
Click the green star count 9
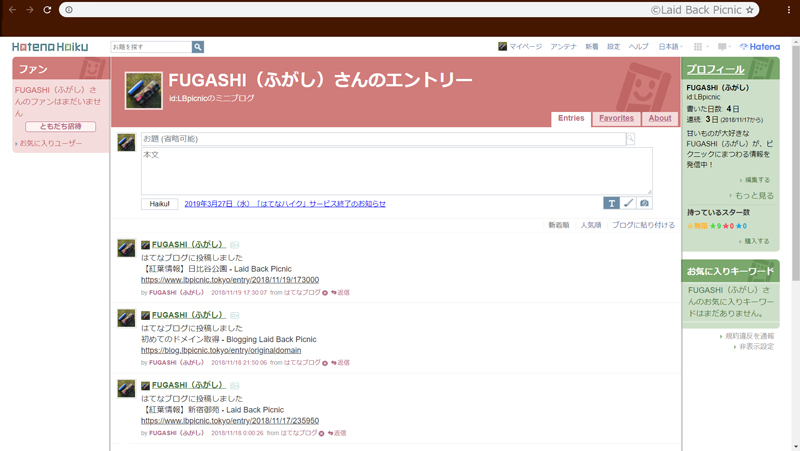coord(715,226)
